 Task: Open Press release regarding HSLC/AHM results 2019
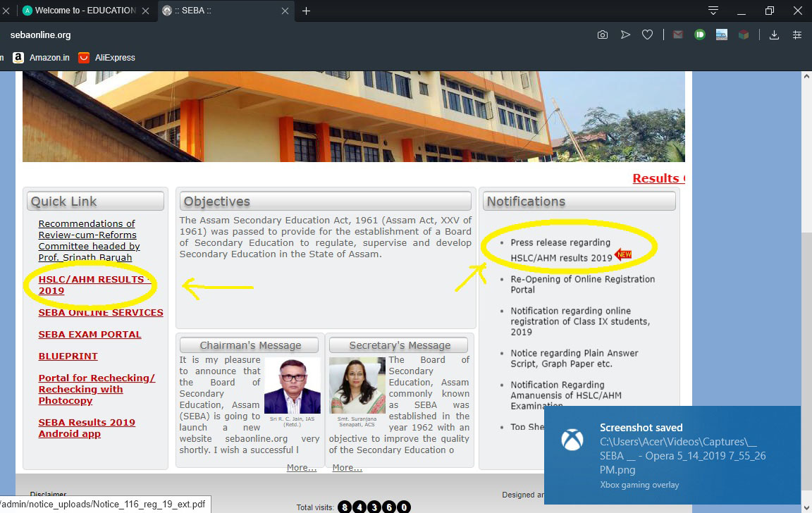pos(561,250)
